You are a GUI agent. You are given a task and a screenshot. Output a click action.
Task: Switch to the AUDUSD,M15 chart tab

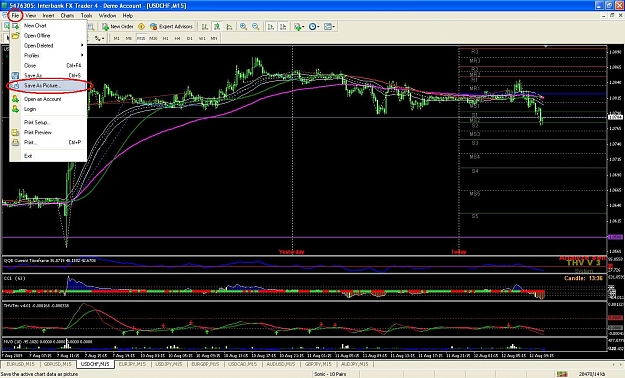[x=280, y=364]
